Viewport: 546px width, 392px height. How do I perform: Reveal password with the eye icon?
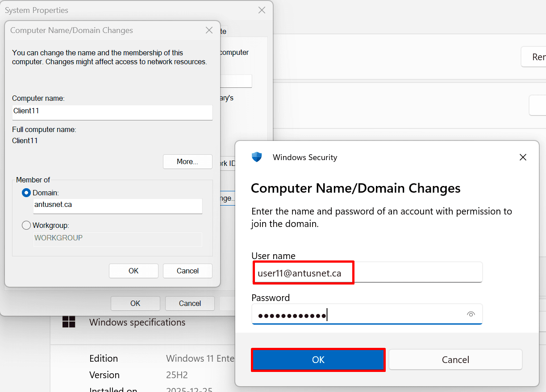[x=471, y=314]
